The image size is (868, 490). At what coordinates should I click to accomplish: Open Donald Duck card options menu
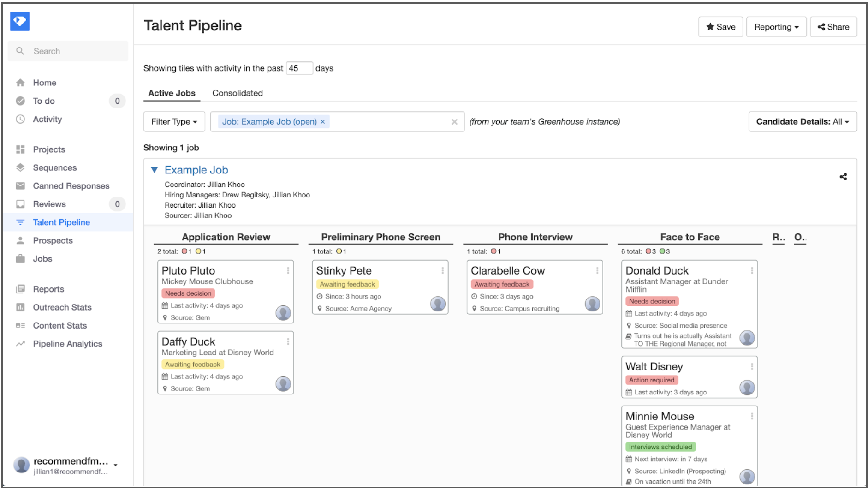[x=752, y=270]
